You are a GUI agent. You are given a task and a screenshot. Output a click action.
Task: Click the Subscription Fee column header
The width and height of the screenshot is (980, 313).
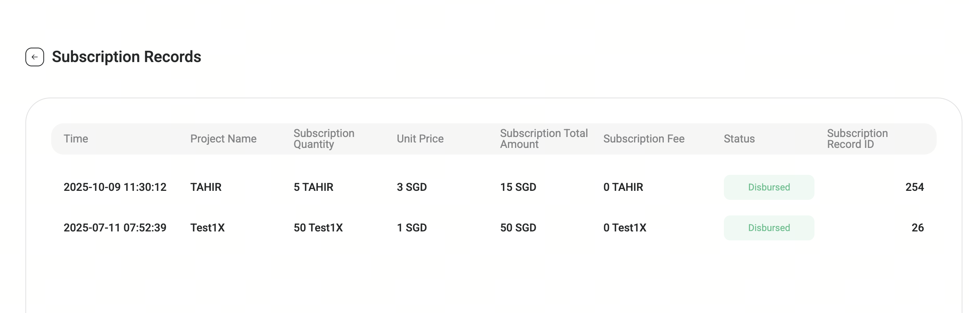(644, 139)
